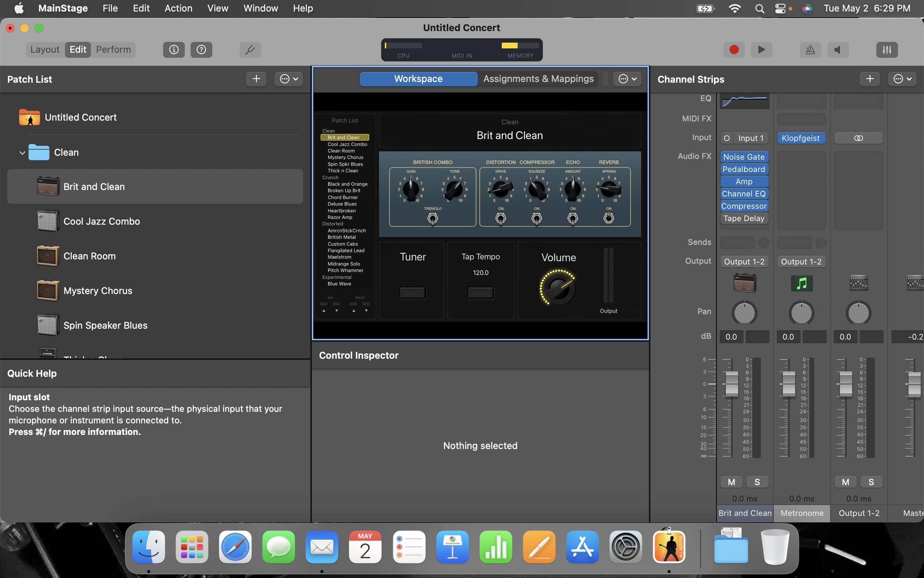The width and height of the screenshot is (924, 578).
Task: Toggle the Tremolo switch on British Combo
Action: point(433,219)
